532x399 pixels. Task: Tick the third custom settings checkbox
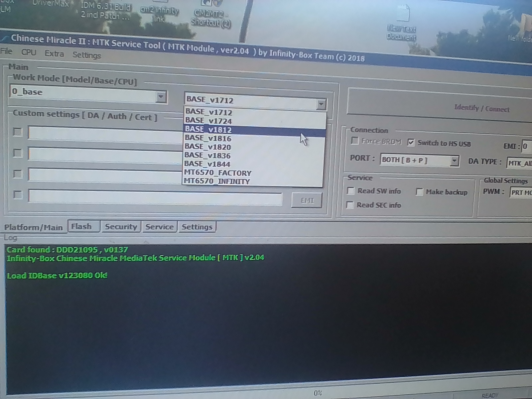[17, 174]
